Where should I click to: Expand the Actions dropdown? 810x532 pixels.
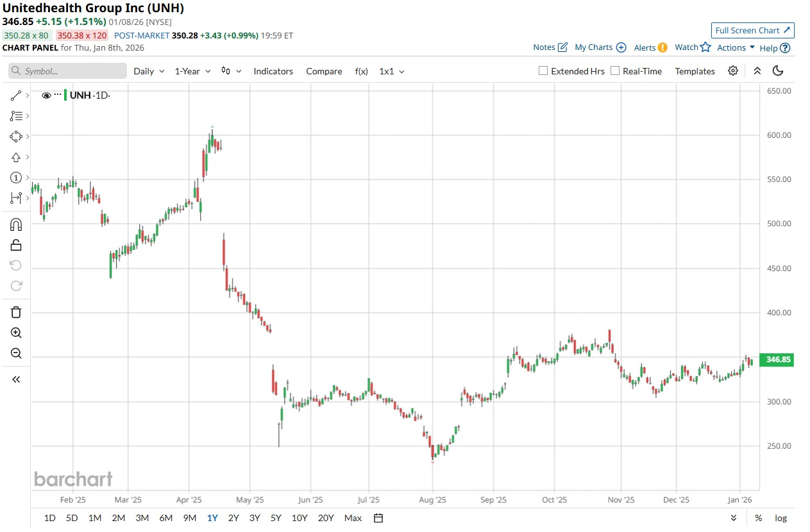tap(736, 47)
